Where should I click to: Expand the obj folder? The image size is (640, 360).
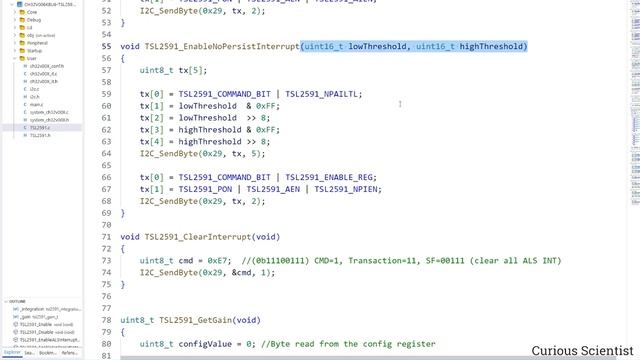coord(15,35)
